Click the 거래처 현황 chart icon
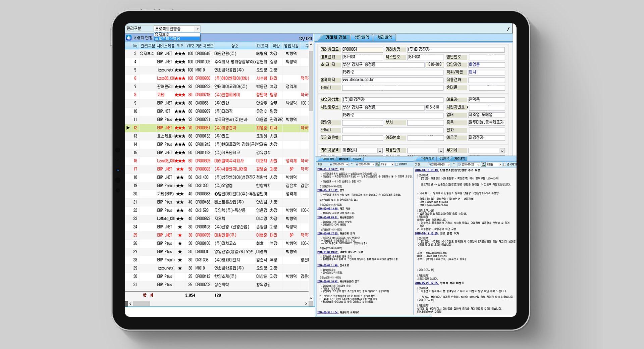This screenshot has height=349, width=644. [128, 38]
